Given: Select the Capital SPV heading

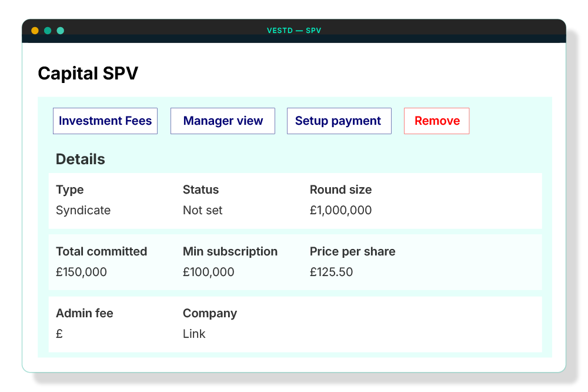Looking at the screenshot, I should click(x=88, y=73).
